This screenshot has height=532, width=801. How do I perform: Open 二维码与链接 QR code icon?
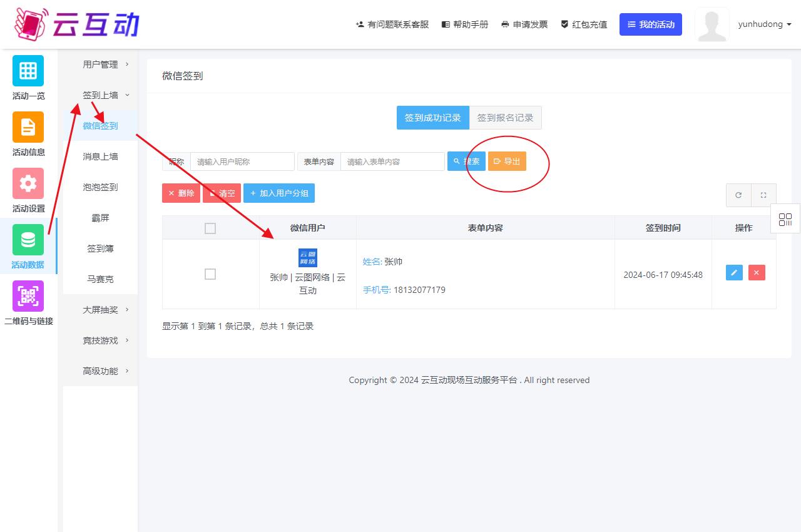coord(28,296)
